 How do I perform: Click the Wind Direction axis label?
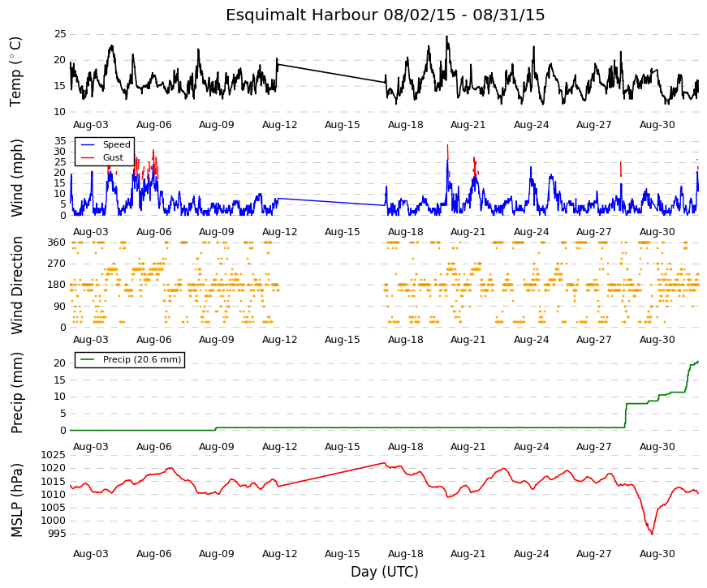pyautogui.click(x=17, y=285)
